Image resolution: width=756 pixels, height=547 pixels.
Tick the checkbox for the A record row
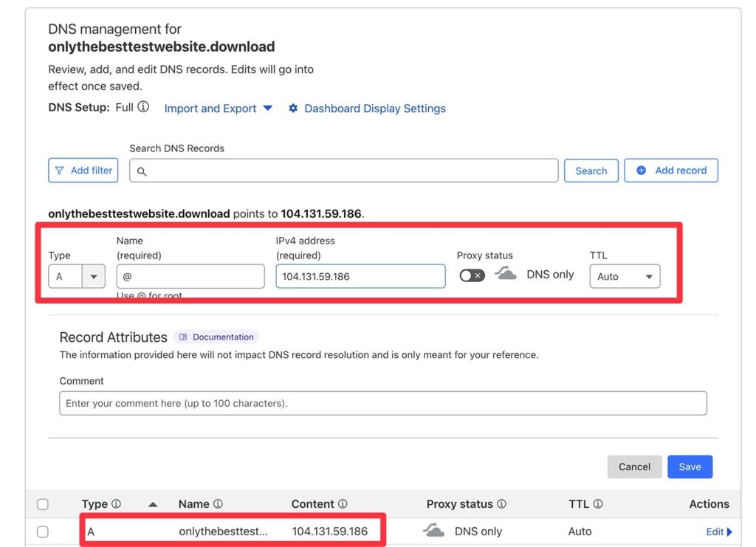click(x=43, y=531)
